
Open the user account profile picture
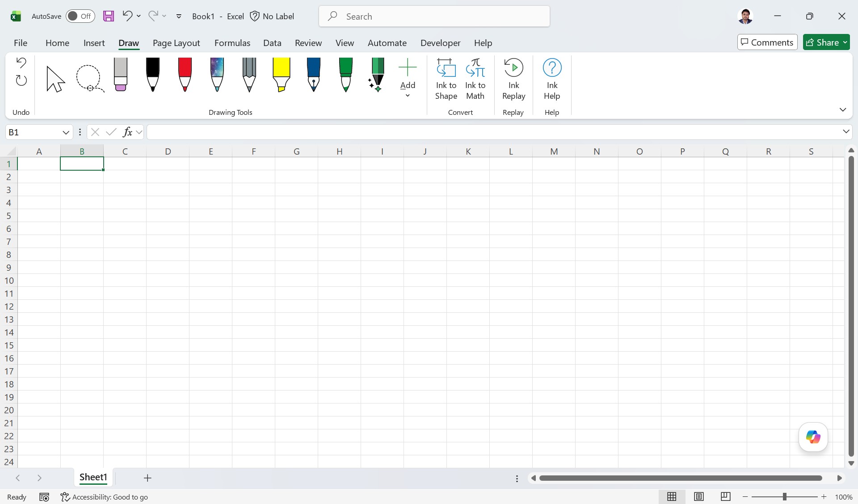click(x=745, y=16)
